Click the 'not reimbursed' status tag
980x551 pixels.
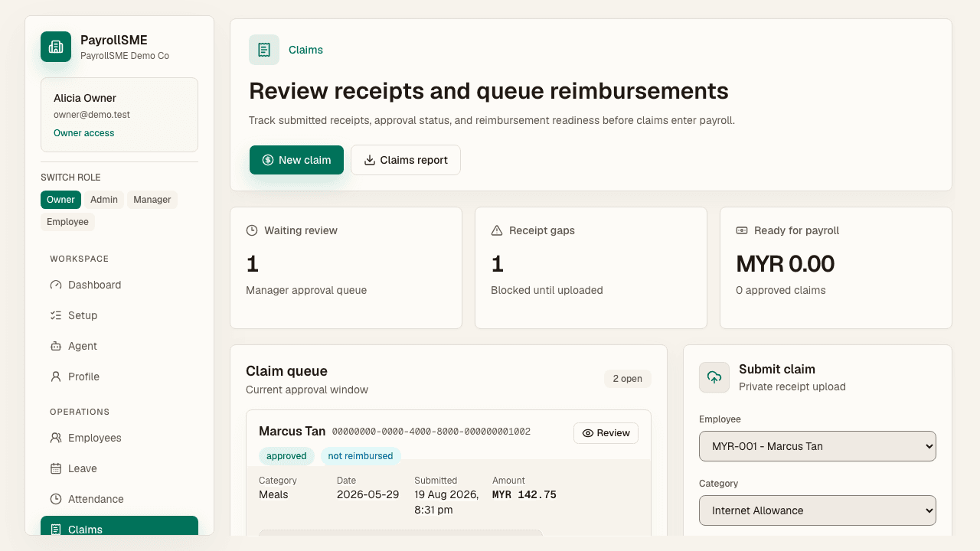[361, 456]
